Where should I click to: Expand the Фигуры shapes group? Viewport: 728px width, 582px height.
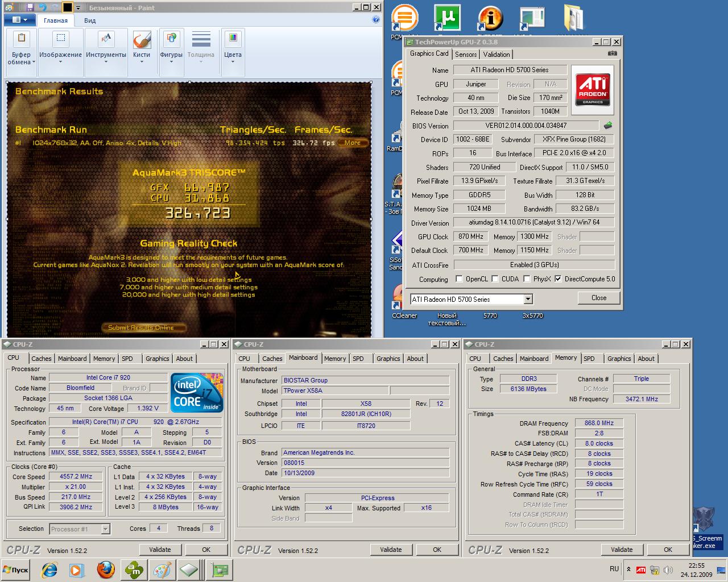pos(171,52)
